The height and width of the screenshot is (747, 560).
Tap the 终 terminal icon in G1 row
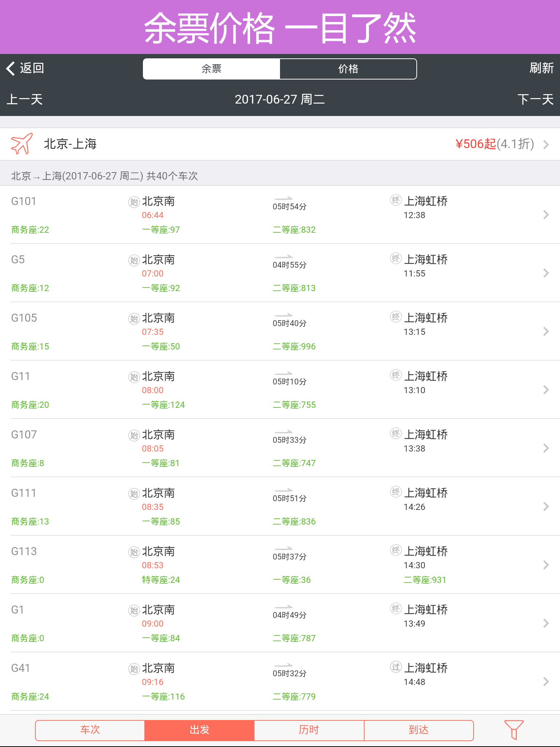[x=396, y=608]
